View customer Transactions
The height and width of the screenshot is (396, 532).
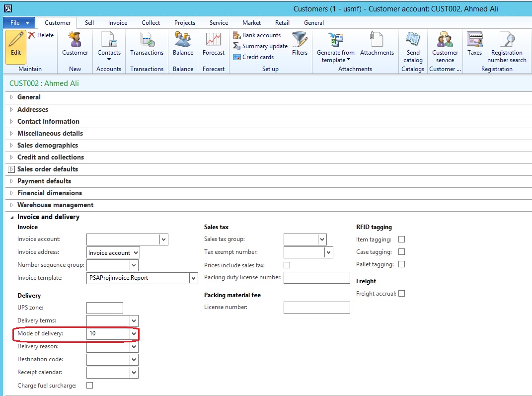[x=147, y=47]
